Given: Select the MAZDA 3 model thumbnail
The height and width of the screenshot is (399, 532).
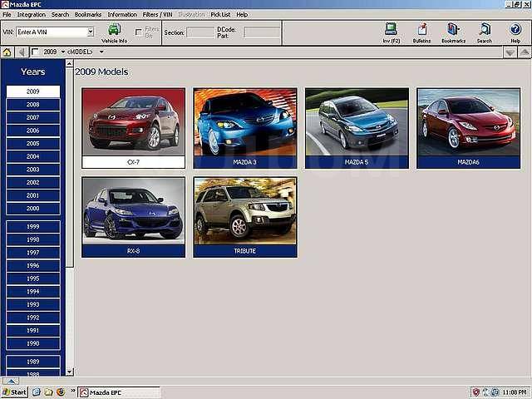Looking at the screenshot, I should 244,127.
